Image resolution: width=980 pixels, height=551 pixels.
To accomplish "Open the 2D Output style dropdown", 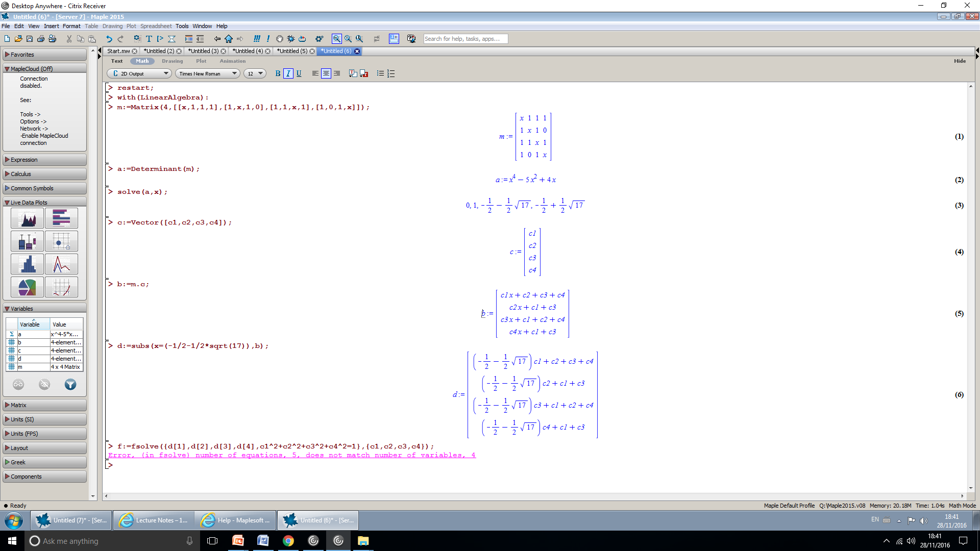I will [x=139, y=73].
